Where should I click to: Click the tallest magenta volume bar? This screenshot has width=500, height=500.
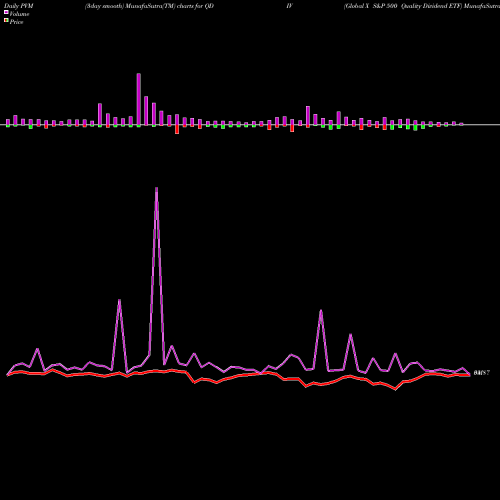pos(139,99)
